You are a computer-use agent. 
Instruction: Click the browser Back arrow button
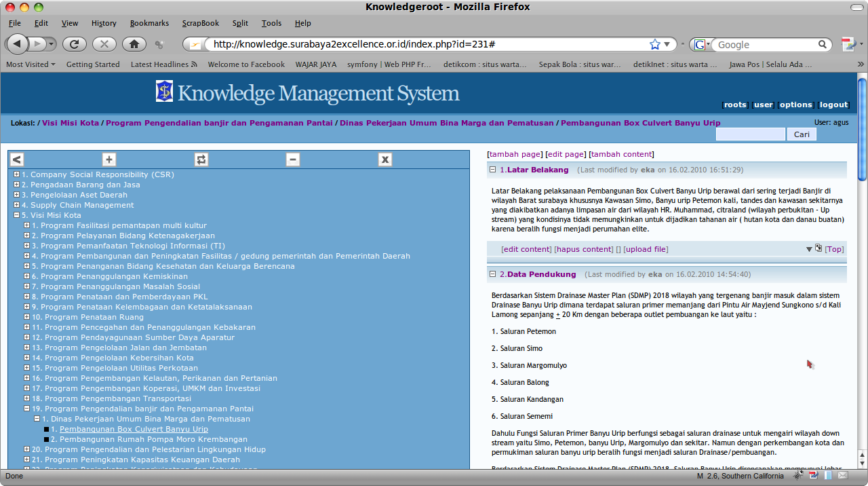coord(17,44)
